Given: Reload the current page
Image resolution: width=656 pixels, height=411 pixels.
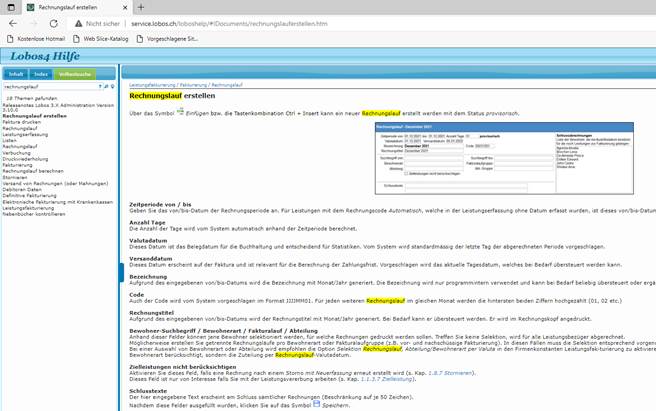Looking at the screenshot, I should point(54,23).
